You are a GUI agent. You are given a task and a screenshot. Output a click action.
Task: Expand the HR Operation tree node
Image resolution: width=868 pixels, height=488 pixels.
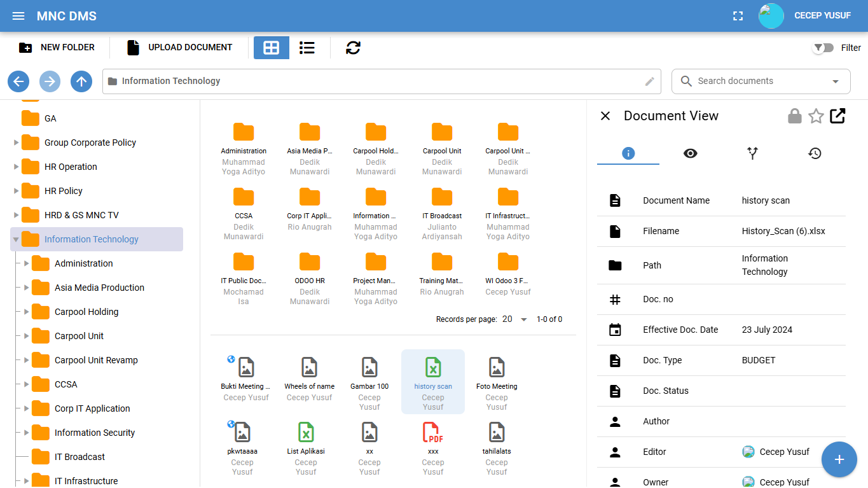click(16, 167)
